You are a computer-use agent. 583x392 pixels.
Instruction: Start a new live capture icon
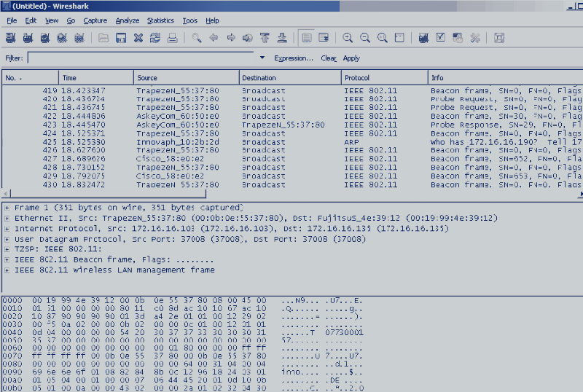tap(45, 38)
